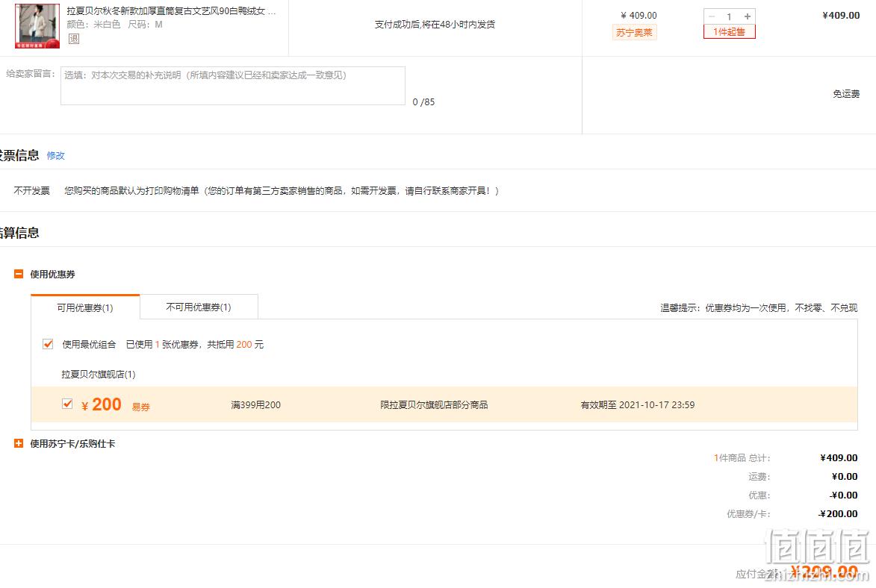Click the 免运费 shipping text
The height and width of the screenshot is (588, 876).
[x=846, y=94]
